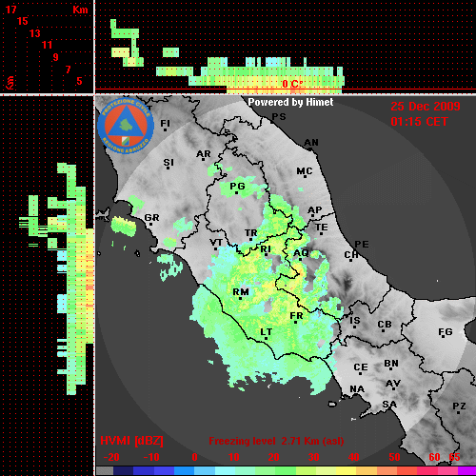Click the NA city label

(x=357, y=388)
